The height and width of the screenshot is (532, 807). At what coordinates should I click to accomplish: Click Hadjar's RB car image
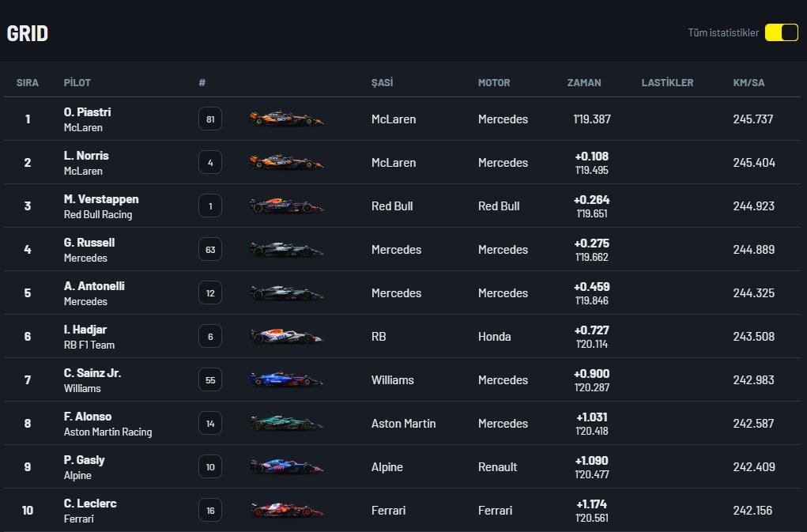point(287,337)
